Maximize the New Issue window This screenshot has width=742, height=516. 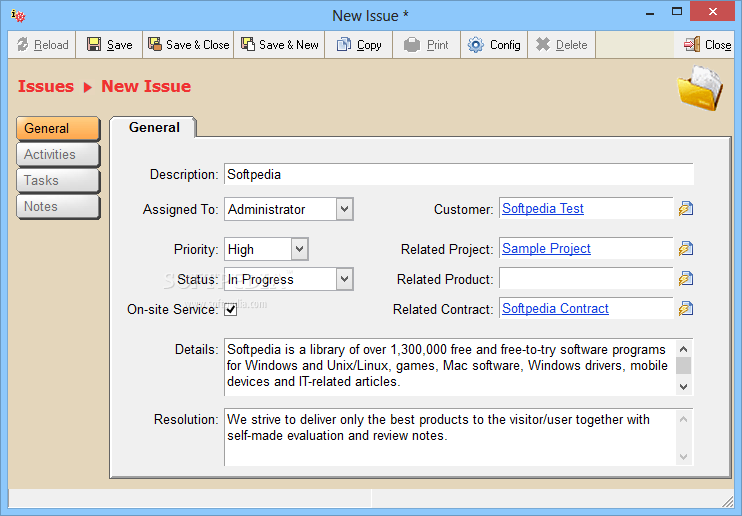coord(677,12)
